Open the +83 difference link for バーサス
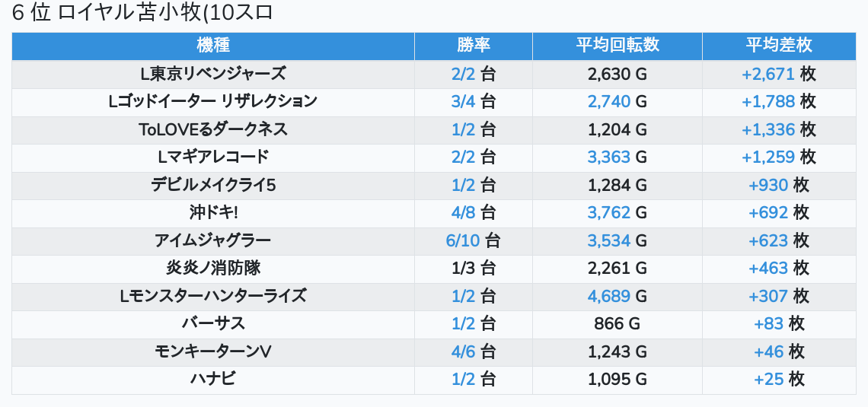The image size is (868, 407). [768, 323]
